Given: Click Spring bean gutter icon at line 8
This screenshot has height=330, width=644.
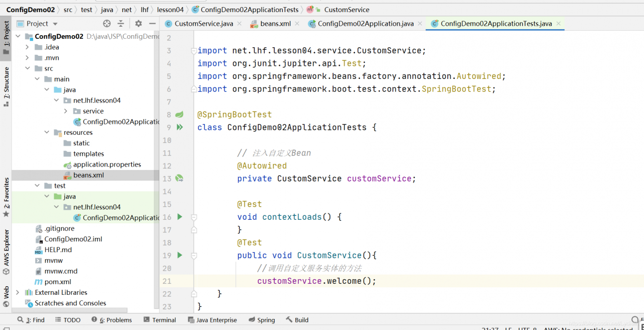Looking at the screenshot, I should (x=180, y=115).
